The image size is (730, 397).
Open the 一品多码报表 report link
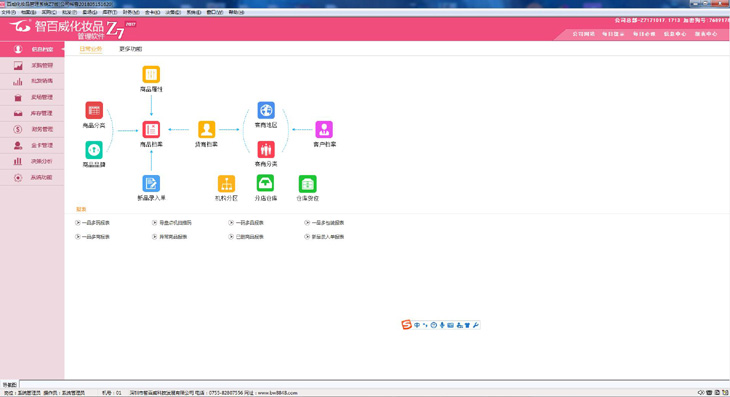click(92, 223)
